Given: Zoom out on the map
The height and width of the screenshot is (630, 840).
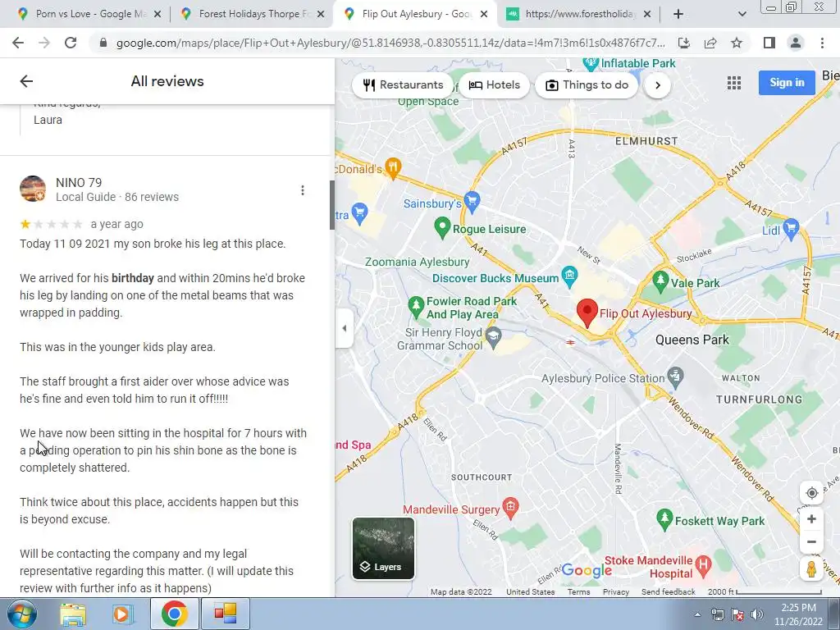Looking at the screenshot, I should (x=811, y=541).
